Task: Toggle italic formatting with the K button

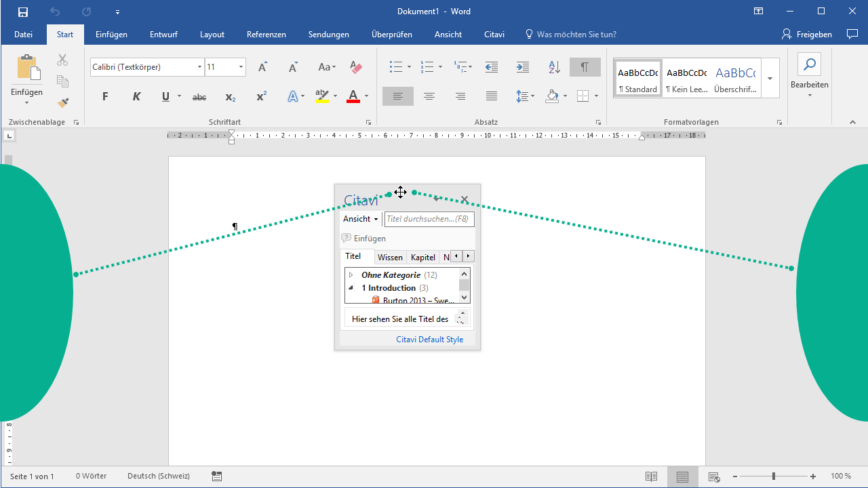Action: (x=136, y=97)
